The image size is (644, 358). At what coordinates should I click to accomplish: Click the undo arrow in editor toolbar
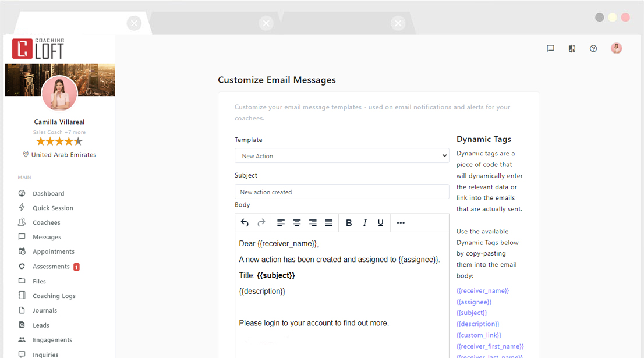pos(245,223)
